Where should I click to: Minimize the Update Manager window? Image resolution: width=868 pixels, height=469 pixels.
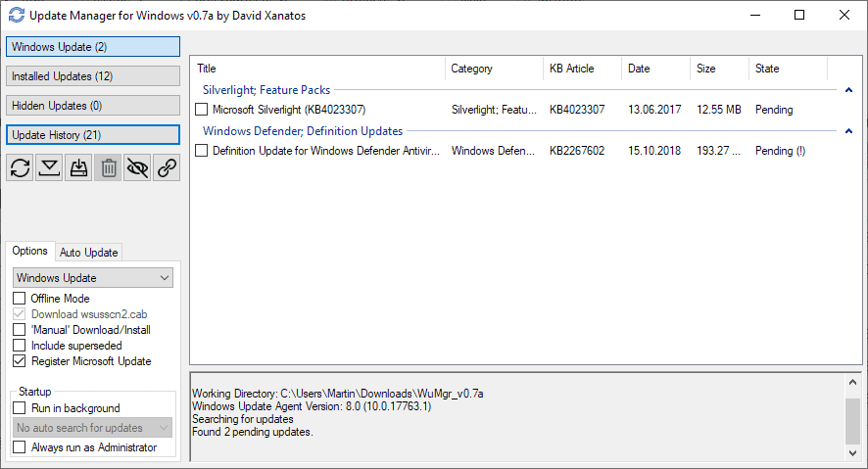[755, 15]
